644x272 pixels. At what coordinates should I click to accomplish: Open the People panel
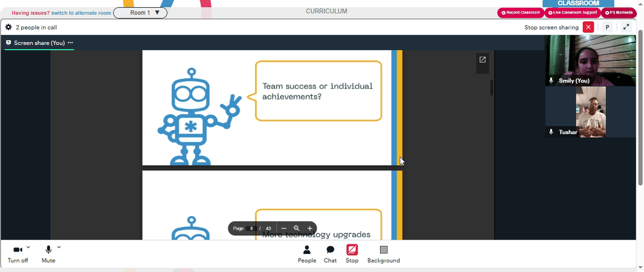tap(307, 255)
